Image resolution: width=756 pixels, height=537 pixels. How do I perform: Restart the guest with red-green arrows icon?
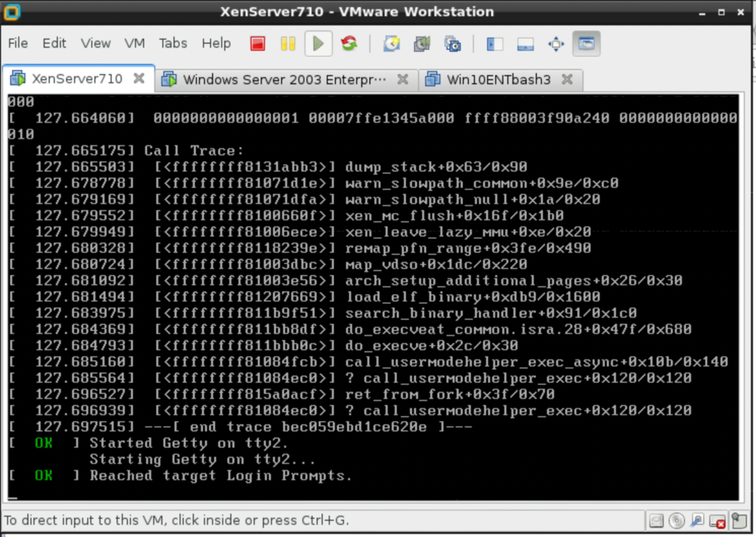click(349, 44)
